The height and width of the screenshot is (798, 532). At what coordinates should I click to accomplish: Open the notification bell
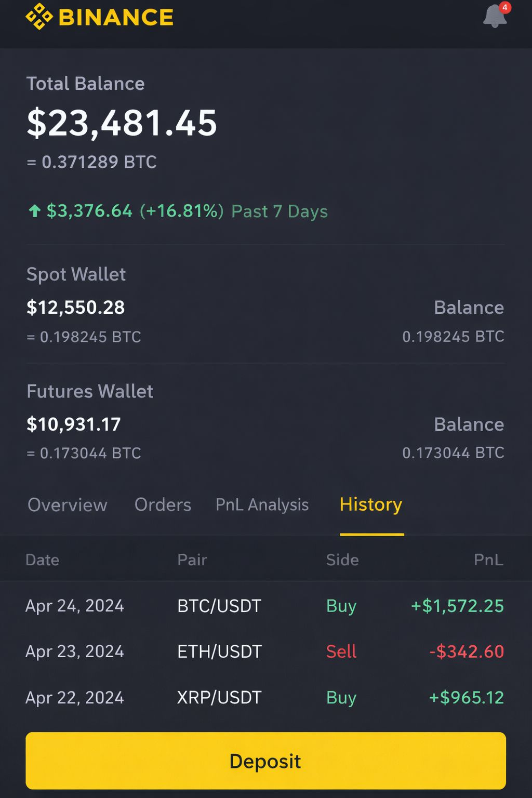(x=495, y=16)
